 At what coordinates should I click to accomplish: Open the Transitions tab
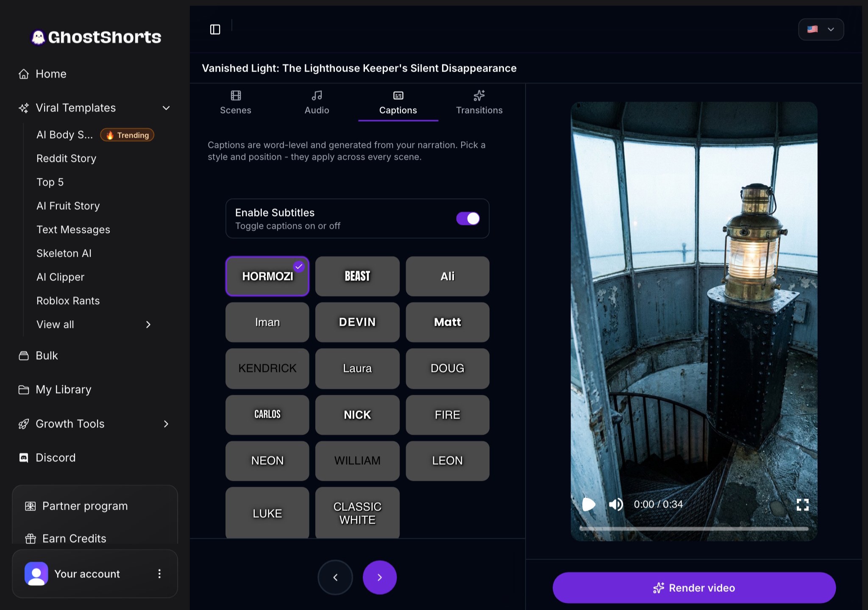[479, 103]
